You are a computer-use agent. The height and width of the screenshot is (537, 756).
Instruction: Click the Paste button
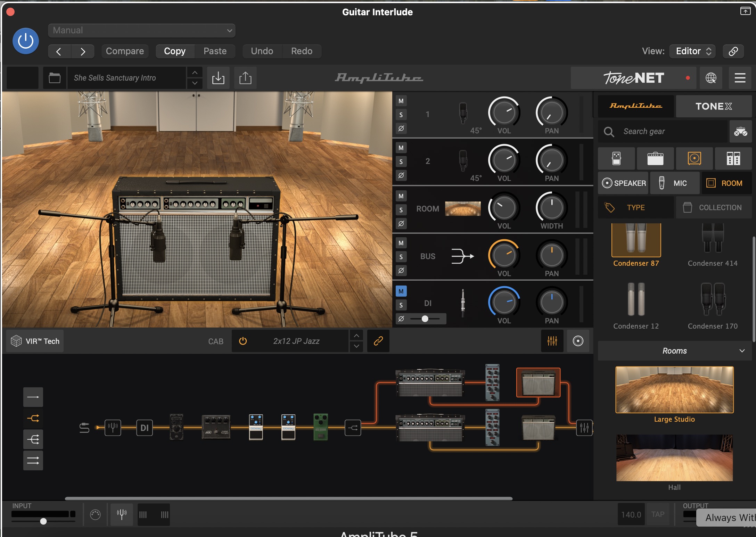(215, 51)
